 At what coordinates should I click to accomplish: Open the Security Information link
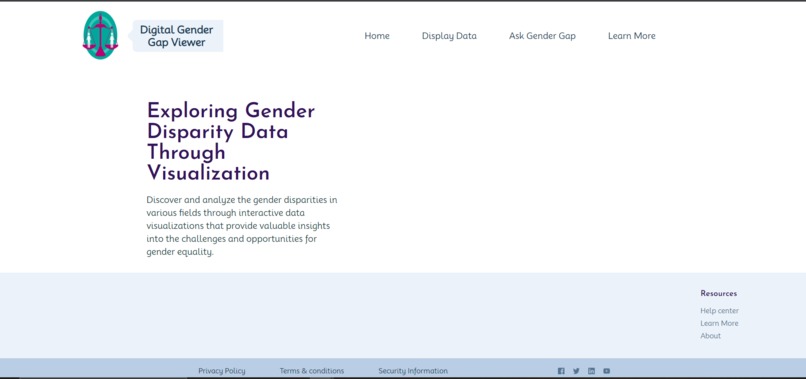(413, 371)
